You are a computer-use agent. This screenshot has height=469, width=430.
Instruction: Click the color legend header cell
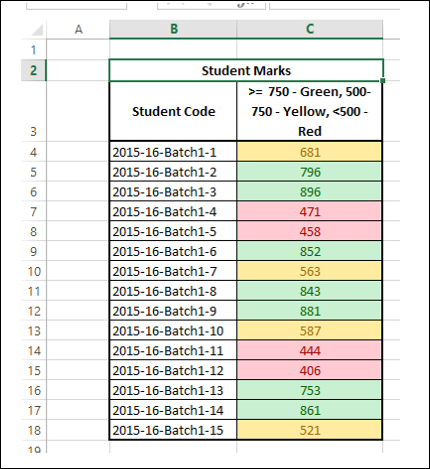309,111
